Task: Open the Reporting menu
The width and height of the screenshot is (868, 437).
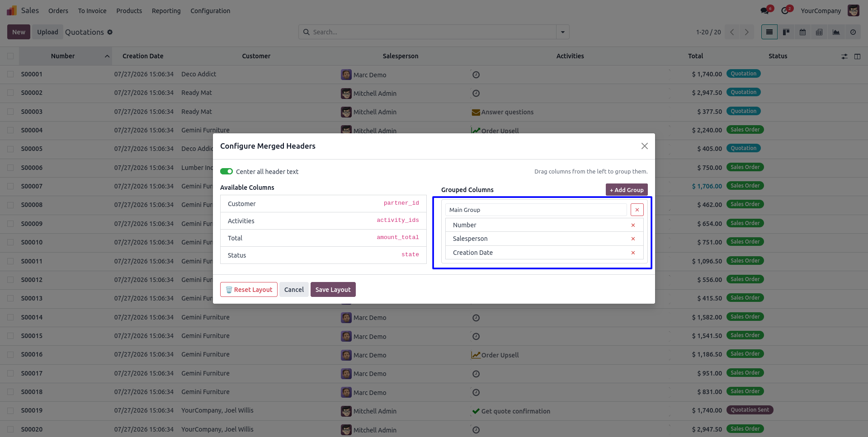Action: click(x=166, y=11)
